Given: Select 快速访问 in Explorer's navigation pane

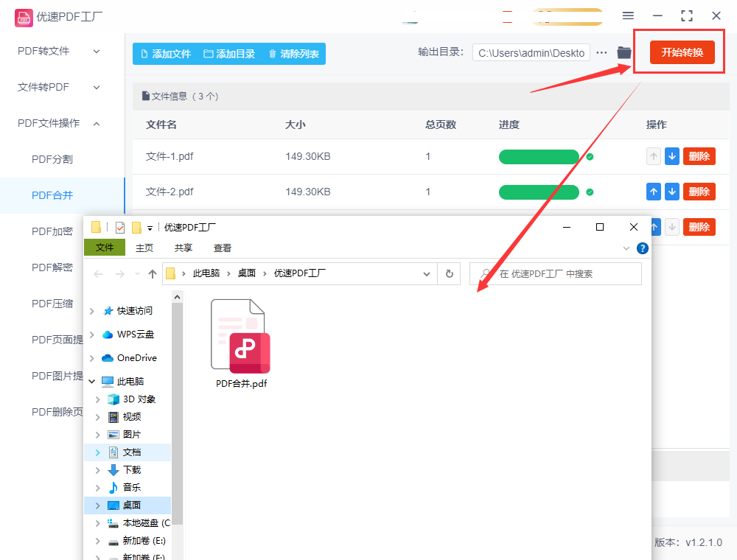Looking at the screenshot, I should [134, 310].
